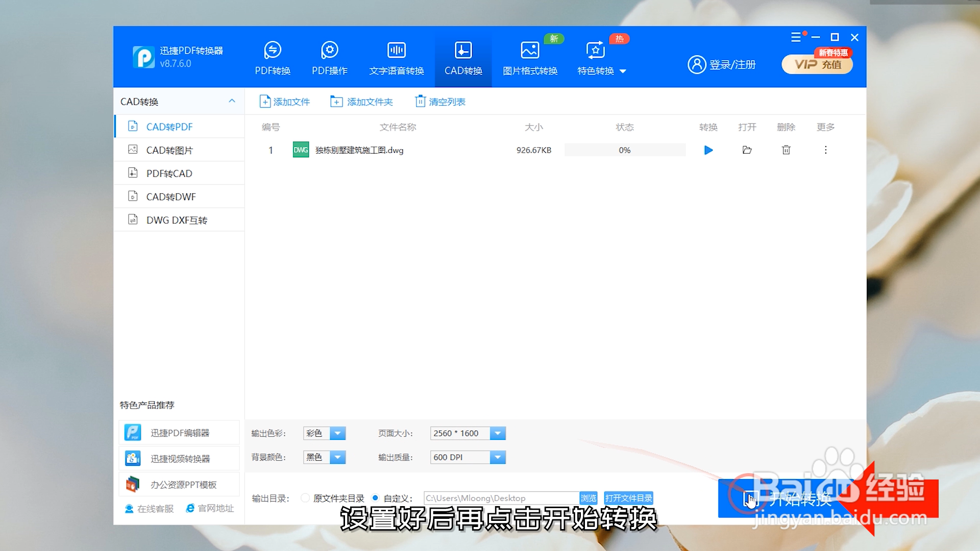Collapse the CAD转换 sidebar section

tap(232, 101)
